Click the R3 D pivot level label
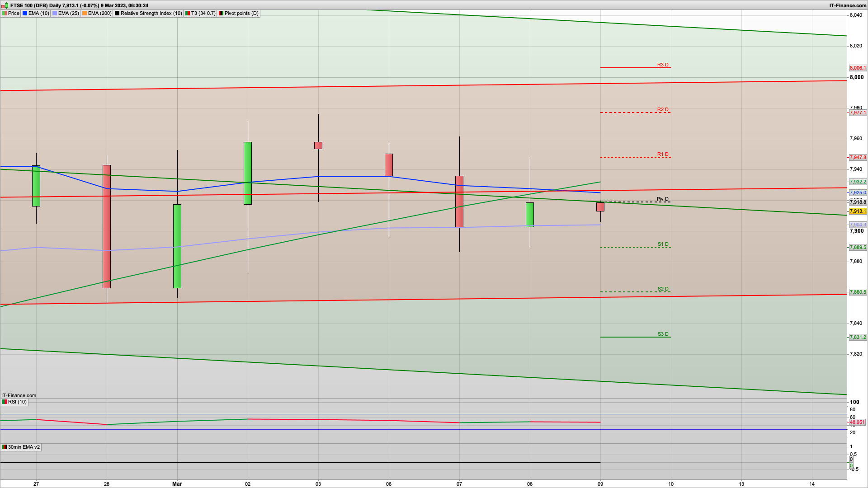 tap(663, 65)
